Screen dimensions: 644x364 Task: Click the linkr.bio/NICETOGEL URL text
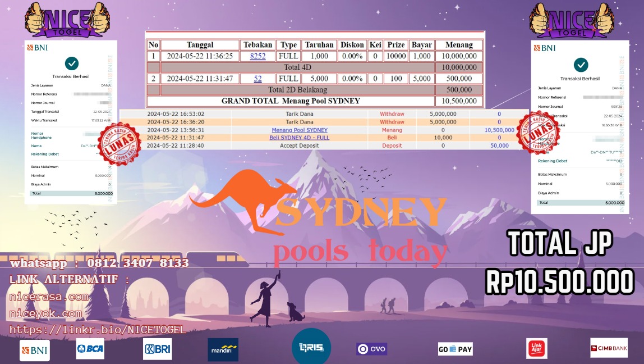click(98, 330)
